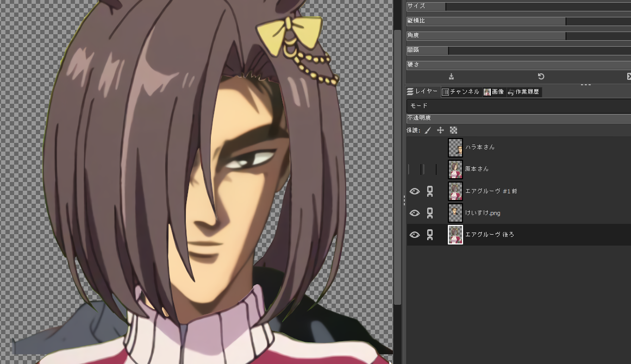Show the 原本さん layer via its visibility box

click(x=415, y=170)
